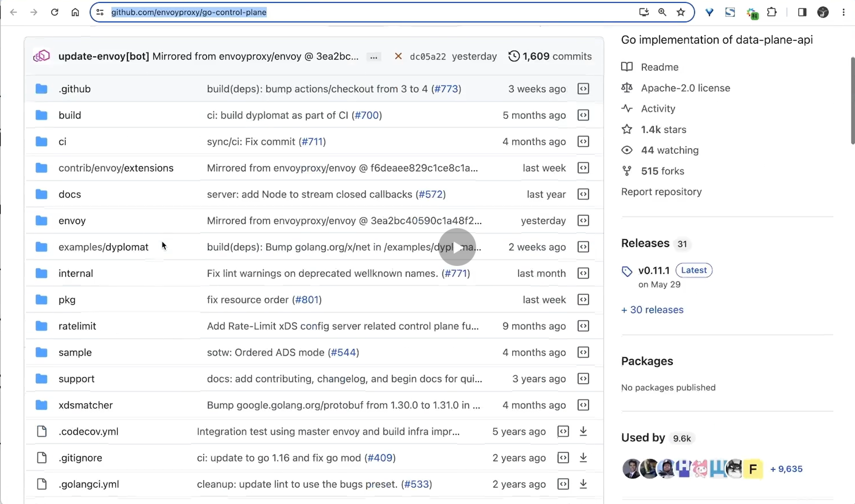855x504 pixels.
Task: Click the page vertical scrollbar
Action: pyautogui.click(x=852, y=101)
